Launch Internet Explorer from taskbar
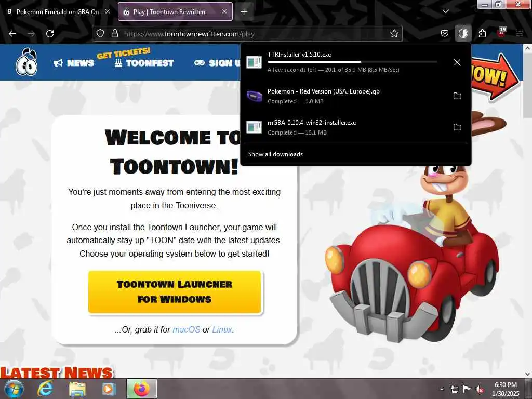This screenshot has height=399, width=532. pyautogui.click(x=45, y=389)
